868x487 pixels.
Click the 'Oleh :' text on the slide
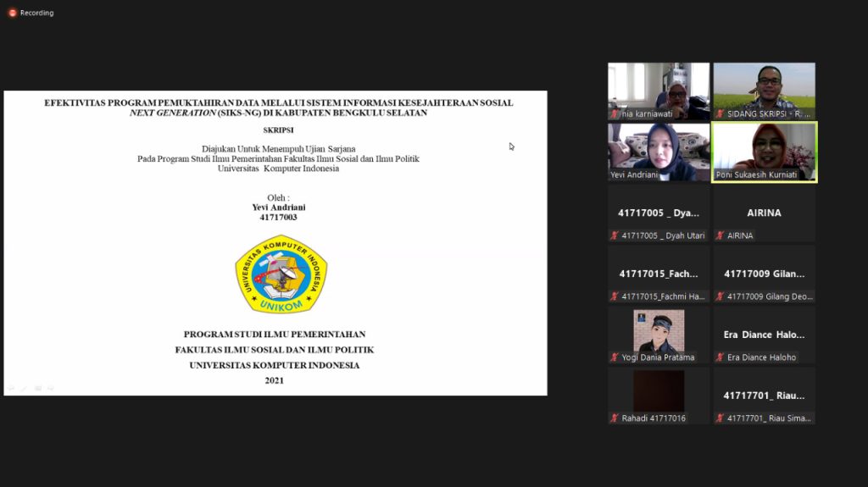click(278, 197)
